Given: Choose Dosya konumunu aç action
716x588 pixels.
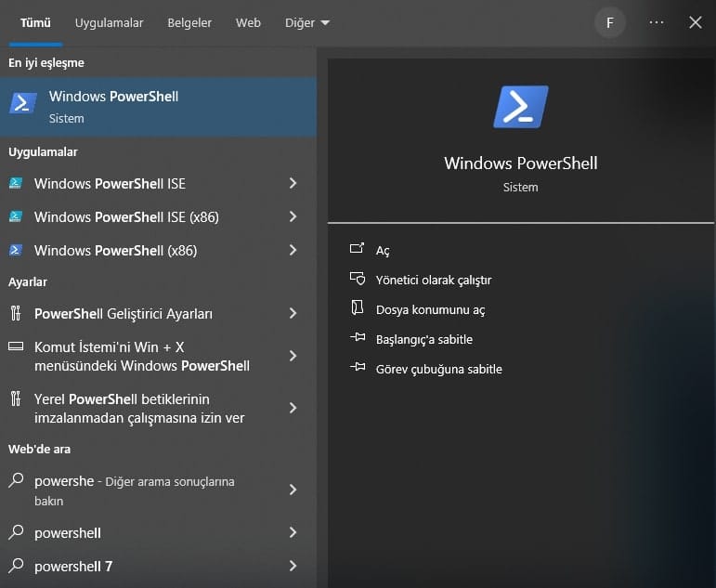Looking at the screenshot, I should coord(430,310).
